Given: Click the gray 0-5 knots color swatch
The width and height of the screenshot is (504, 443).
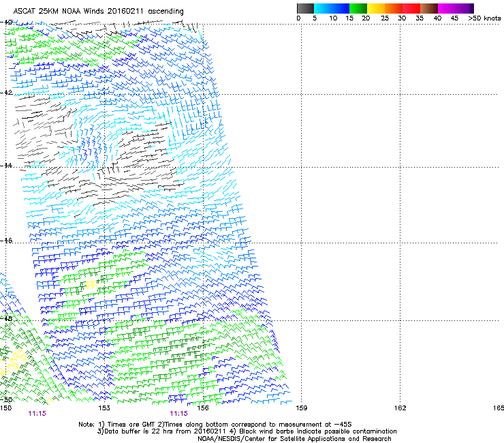Looking at the screenshot, I should point(305,8).
